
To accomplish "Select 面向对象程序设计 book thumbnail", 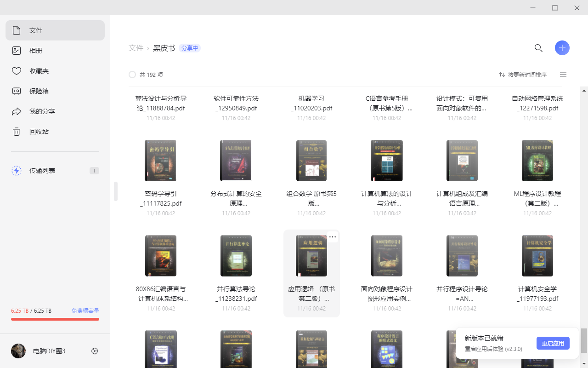I will click(387, 256).
